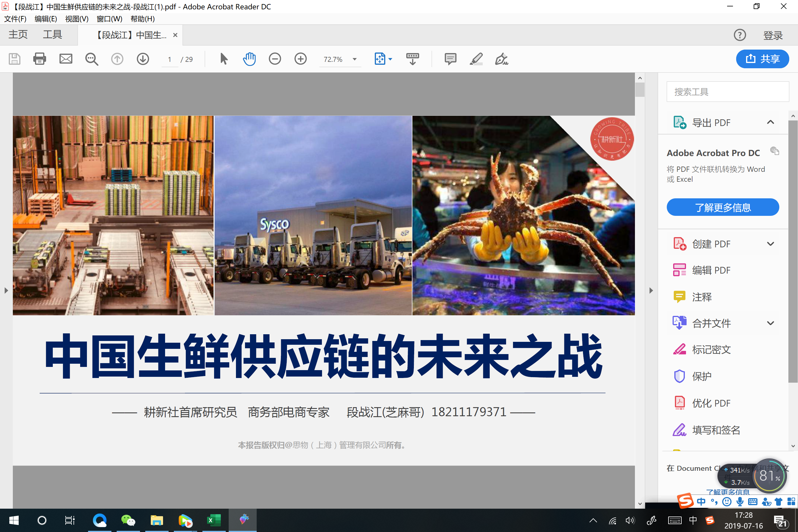This screenshot has width=798, height=532.
Task: Click the zoom in plus icon
Action: (x=301, y=59)
